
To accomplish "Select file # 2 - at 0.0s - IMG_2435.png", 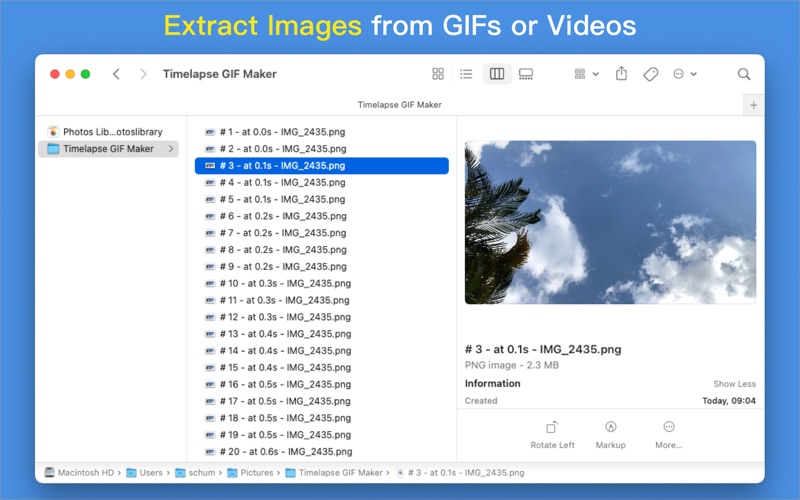I will click(321, 148).
